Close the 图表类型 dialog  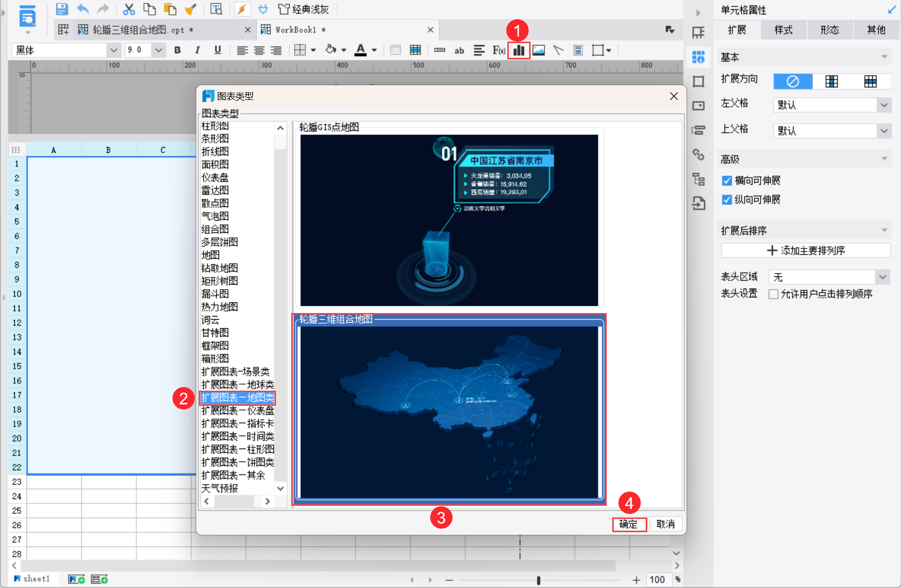674,96
